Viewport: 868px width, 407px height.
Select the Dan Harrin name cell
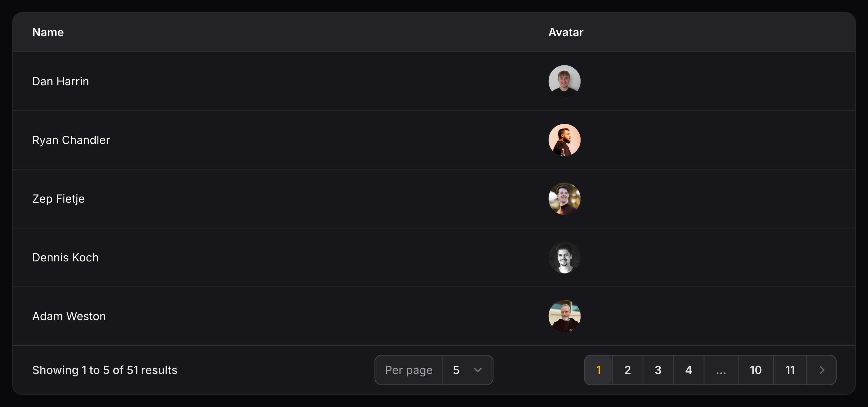point(61,81)
